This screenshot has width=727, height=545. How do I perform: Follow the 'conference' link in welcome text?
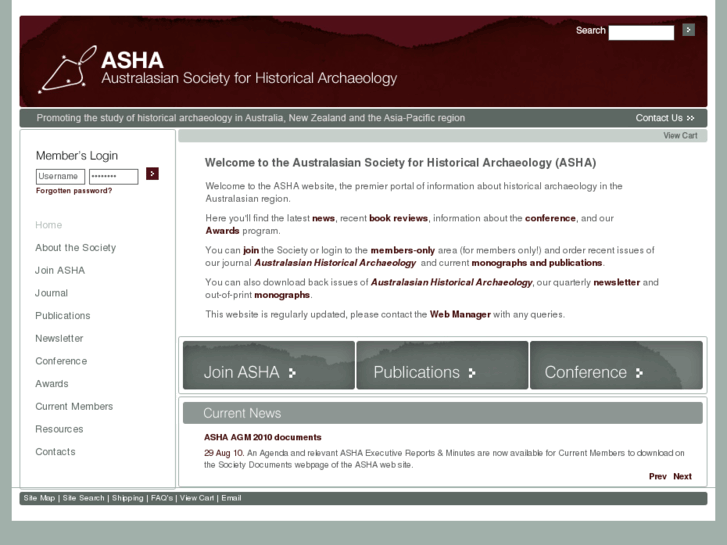(x=550, y=218)
